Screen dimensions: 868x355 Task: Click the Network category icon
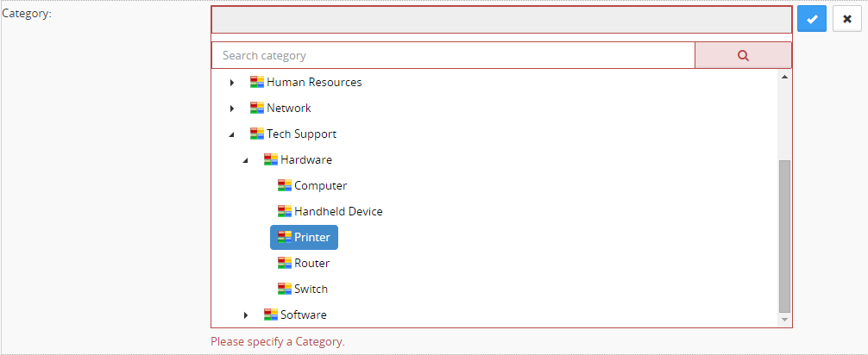coord(256,109)
